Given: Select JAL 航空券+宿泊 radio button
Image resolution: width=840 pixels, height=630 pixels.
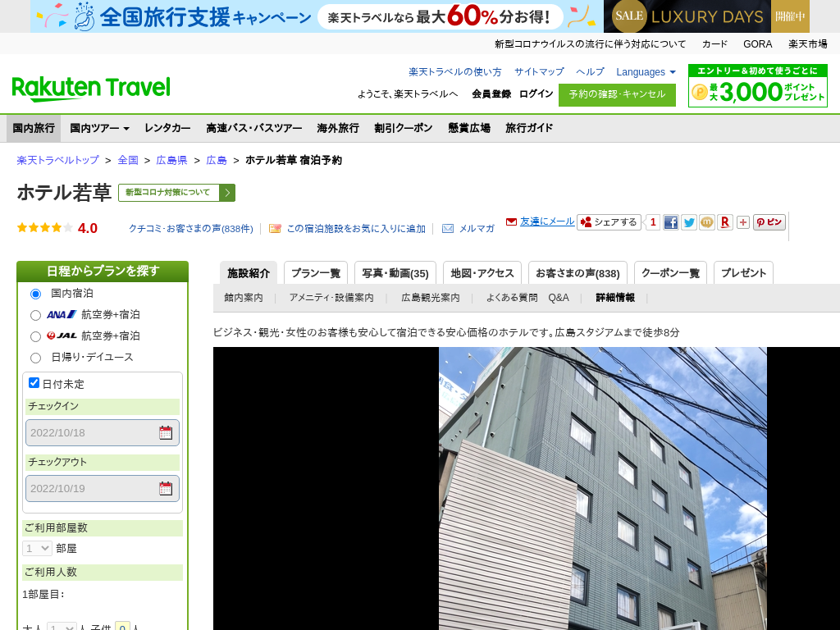Looking at the screenshot, I should click(x=35, y=336).
